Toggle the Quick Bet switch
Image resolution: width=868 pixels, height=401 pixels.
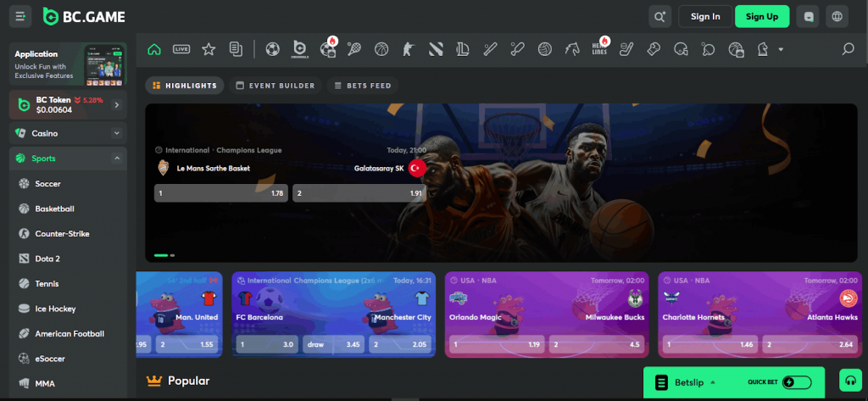tap(796, 382)
